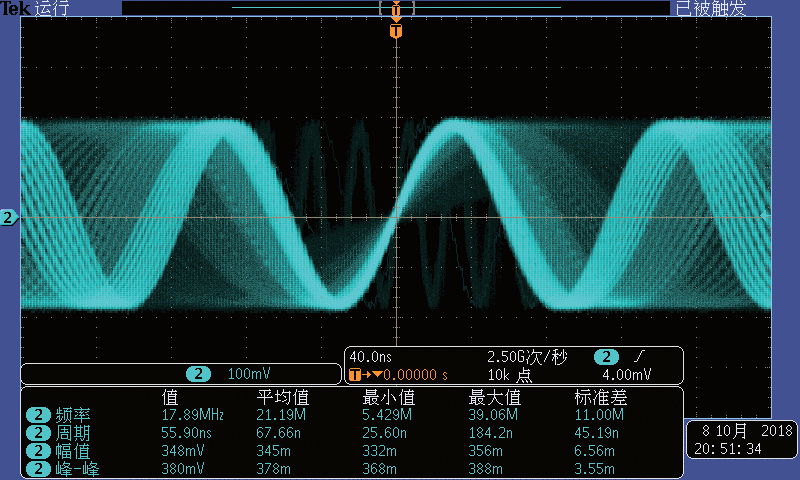Open the 4.00mV trigger level readout
Image resolution: width=800 pixels, height=480 pixels.
[626, 375]
